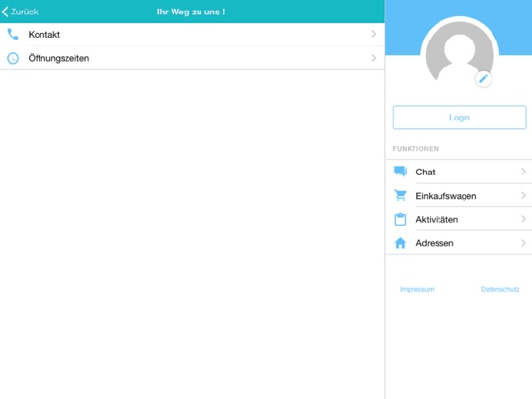Click the clipboard icon for Aktivitäten
Screen dimensions: 532x399
tap(400, 219)
